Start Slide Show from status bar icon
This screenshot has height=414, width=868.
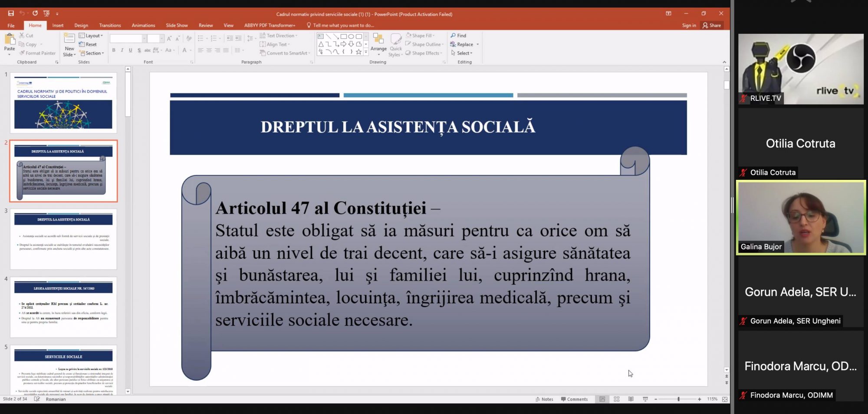(x=645, y=399)
